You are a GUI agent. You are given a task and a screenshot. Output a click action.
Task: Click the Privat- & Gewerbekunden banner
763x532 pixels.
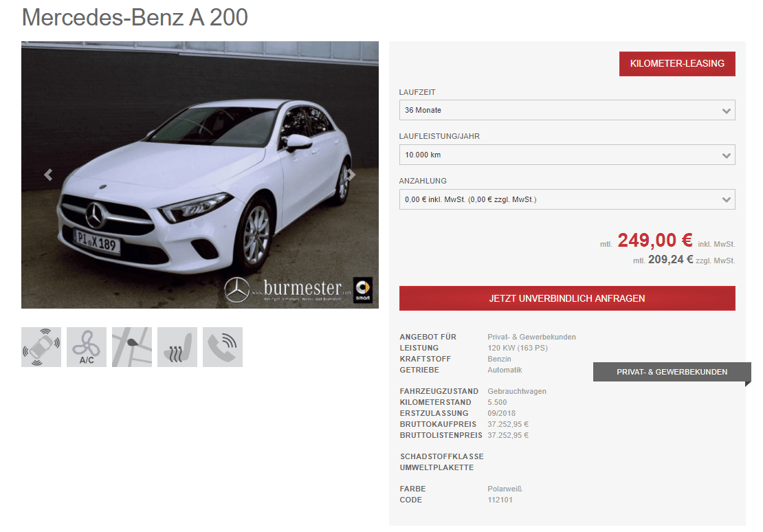pyautogui.click(x=672, y=372)
